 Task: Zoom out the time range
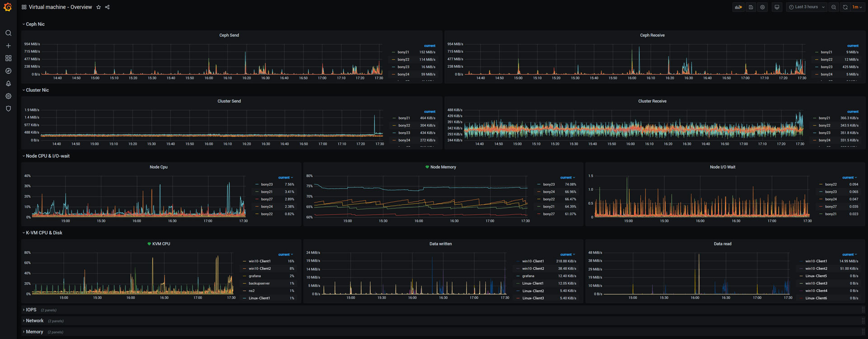pyautogui.click(x=834, y=7)
